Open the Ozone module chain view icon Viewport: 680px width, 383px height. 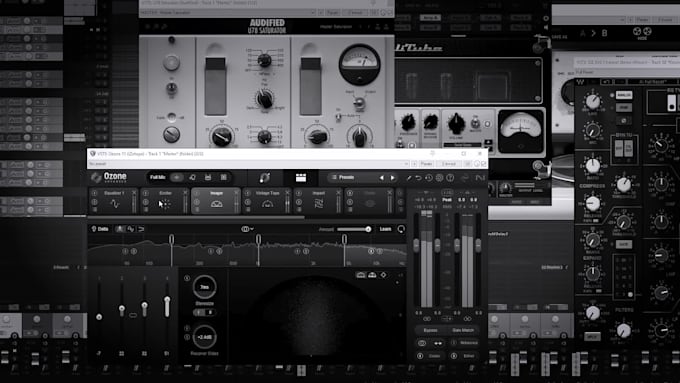(301, 177)
